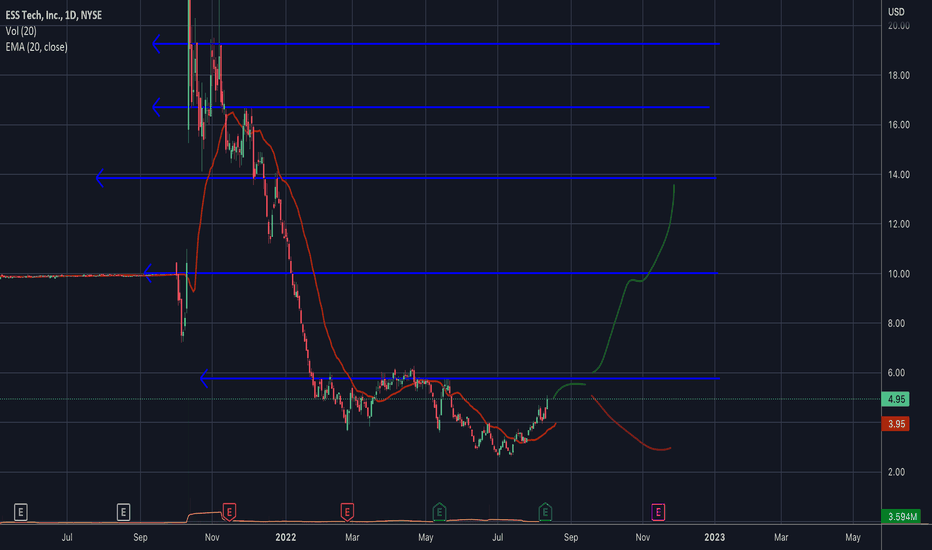932x550 pixels.
Task: Click the green earnings marker before Sep 2022
Action: point(545,512)
